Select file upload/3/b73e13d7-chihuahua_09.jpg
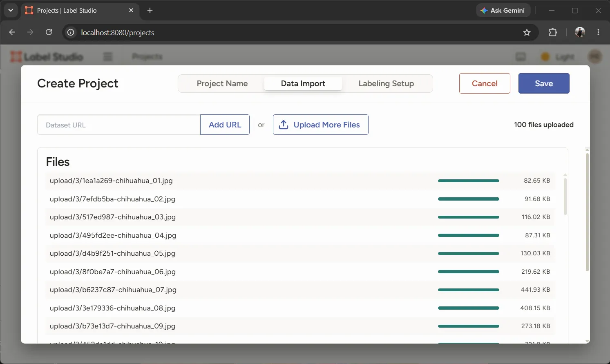Image resolution: width=610 pixels, height=364 pixels. tap(300, 326)
